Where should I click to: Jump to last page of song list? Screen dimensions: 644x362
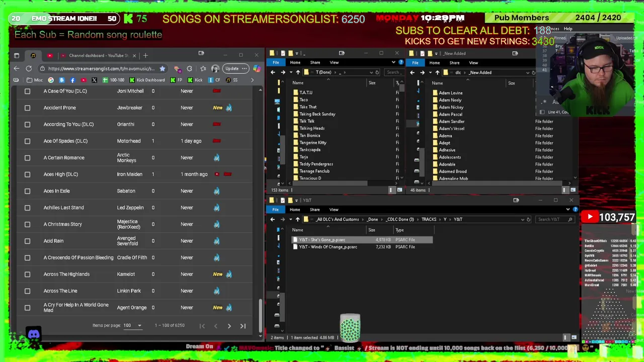243,326
